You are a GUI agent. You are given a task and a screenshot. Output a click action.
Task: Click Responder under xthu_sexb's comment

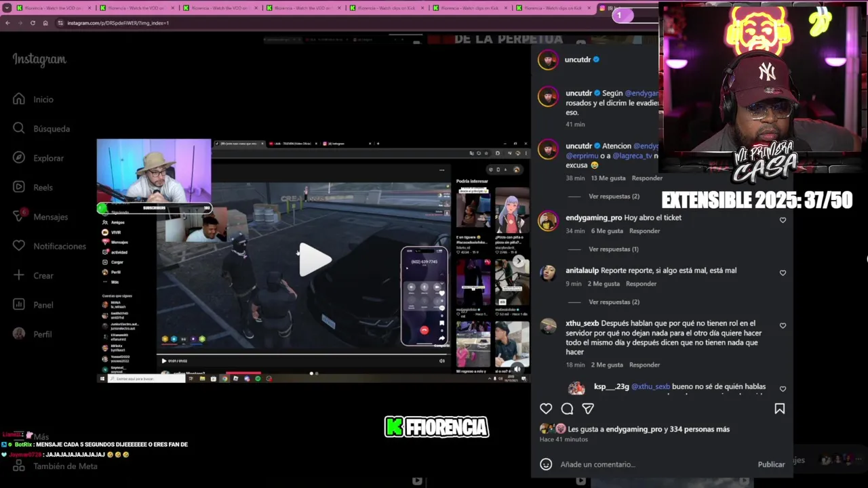pyautogui.click(x=644, y=365)
